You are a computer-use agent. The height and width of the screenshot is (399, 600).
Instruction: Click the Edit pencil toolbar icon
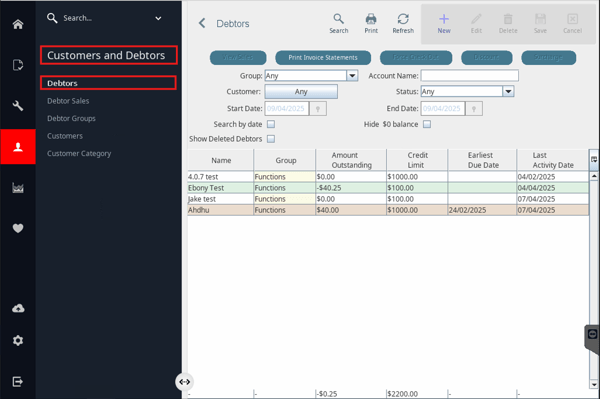click(476, 24)
